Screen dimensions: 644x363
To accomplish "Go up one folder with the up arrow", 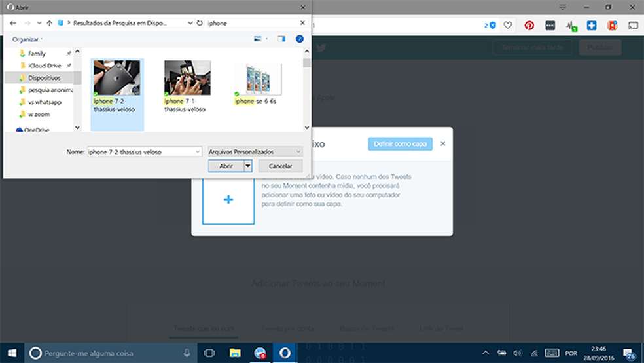I will point(49,23).
